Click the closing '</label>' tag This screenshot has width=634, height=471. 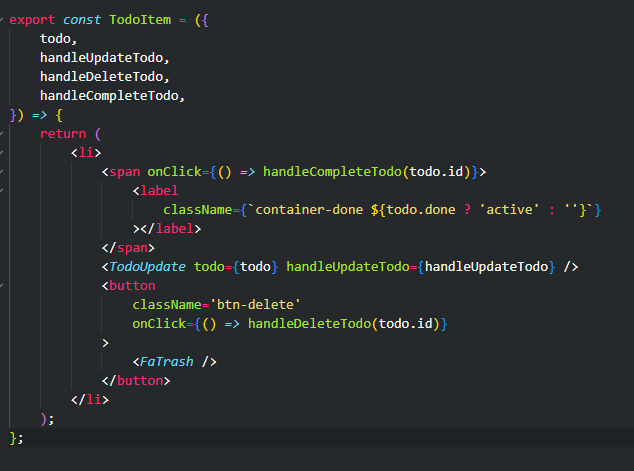[x=171, y=229]
